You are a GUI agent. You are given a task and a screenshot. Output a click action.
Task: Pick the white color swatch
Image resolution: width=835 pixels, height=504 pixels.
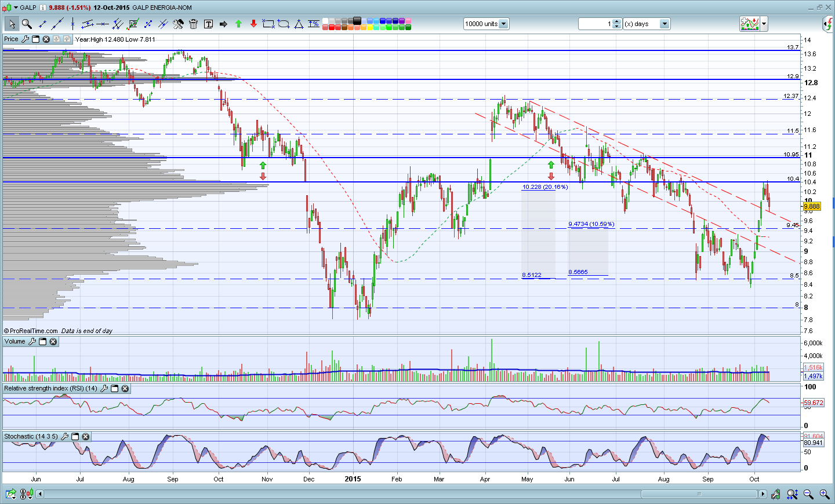point(325,21)
